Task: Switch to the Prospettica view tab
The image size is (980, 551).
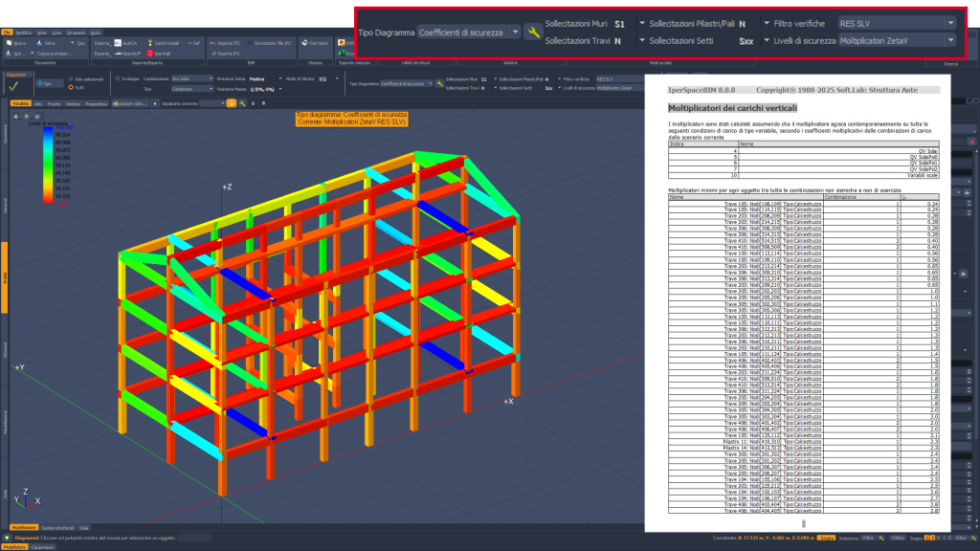Action: click(x=96, y=103)
